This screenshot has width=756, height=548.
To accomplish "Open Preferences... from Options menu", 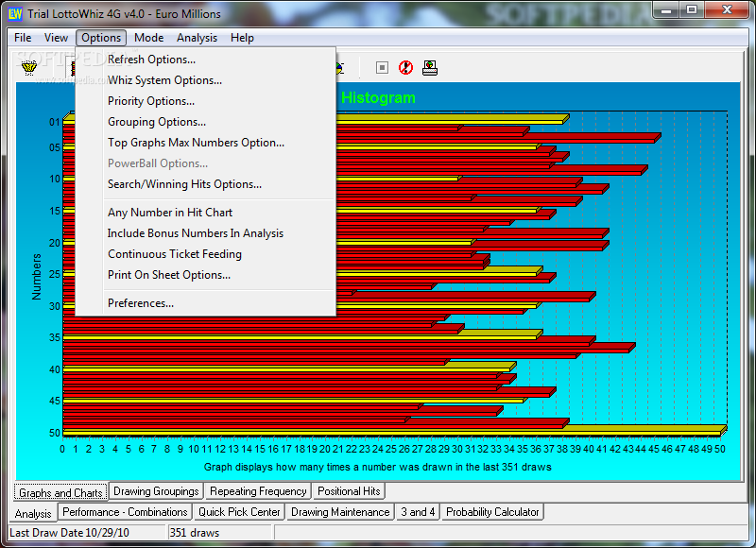I will pos(206,303).
